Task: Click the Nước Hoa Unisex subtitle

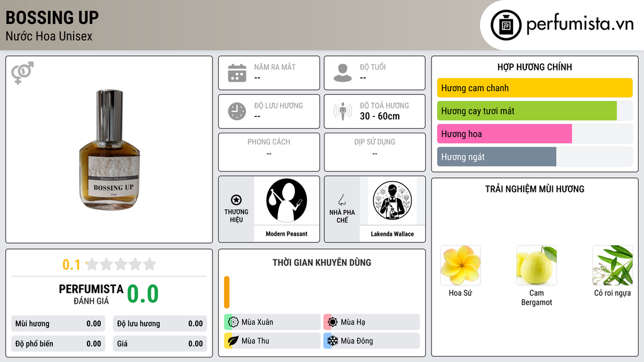Action: pos(49,36)
